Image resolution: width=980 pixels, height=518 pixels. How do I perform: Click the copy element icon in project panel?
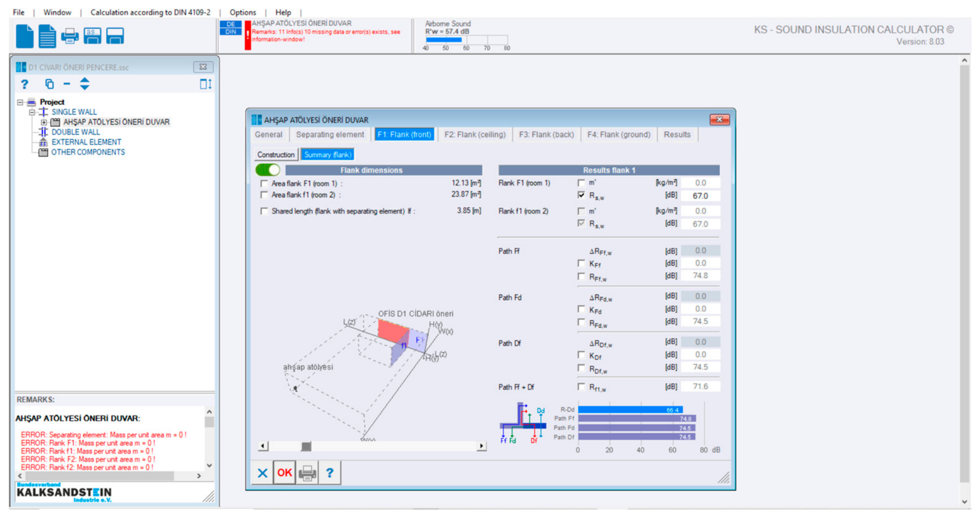pyautogui.click(x=49, y=84)
